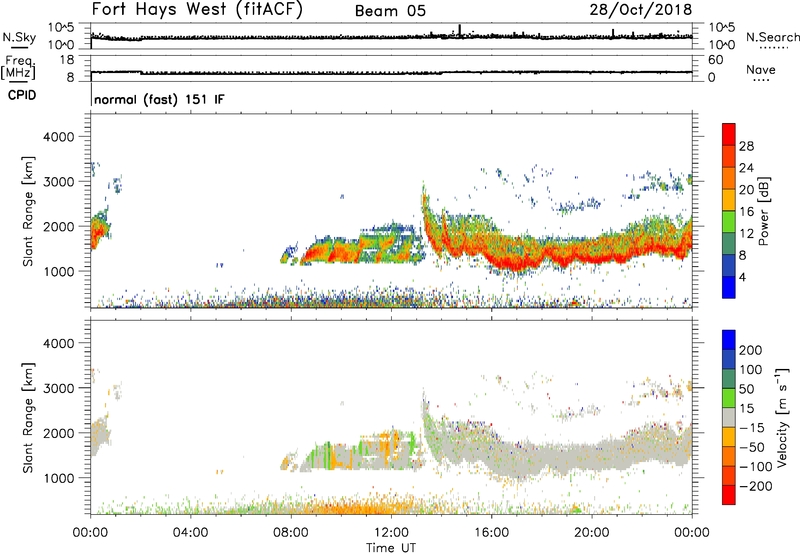The height and width of the screenshot is (554, 800).
Task: Click the 'N.Sky' legend label
Action: click(19, 37)
